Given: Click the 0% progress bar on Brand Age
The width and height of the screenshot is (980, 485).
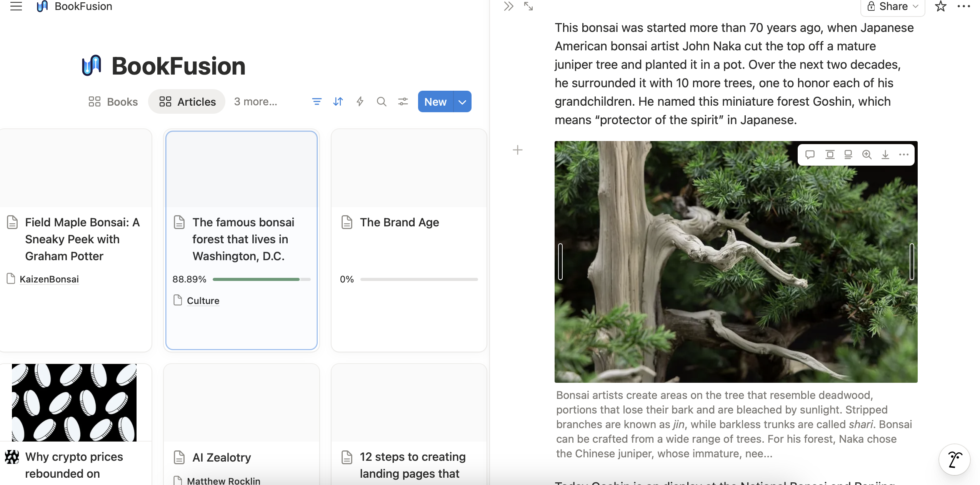Looking at the screenshot, I should 419,279.
